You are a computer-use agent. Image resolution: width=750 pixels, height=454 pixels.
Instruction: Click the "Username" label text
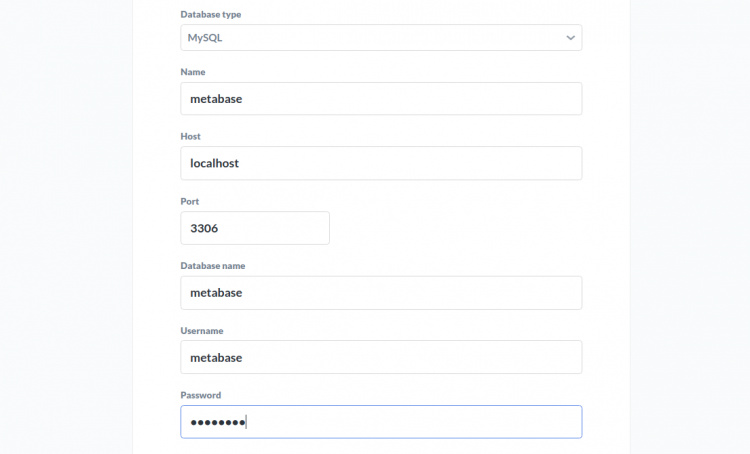tap(201, 330)
